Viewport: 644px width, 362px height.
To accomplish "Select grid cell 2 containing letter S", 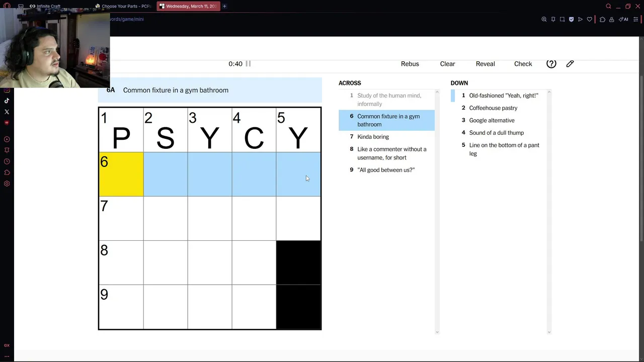I will pyautogui.click(x=166, y=130).
